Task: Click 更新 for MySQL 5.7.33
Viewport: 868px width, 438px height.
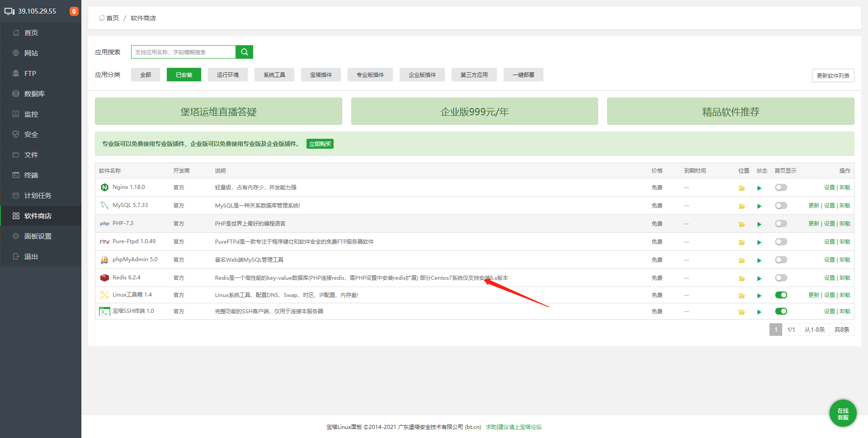Action: pos(814,205)
